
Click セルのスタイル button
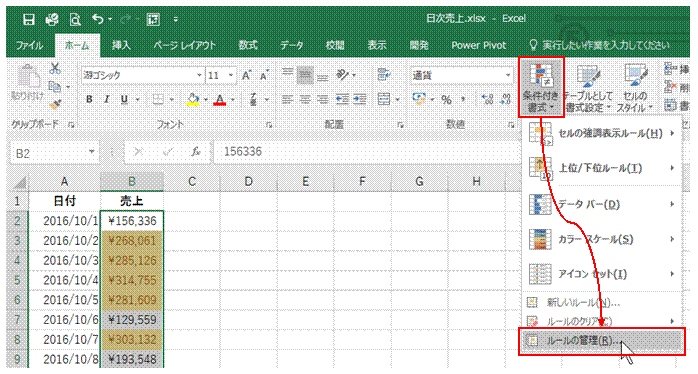coord(635,87)
